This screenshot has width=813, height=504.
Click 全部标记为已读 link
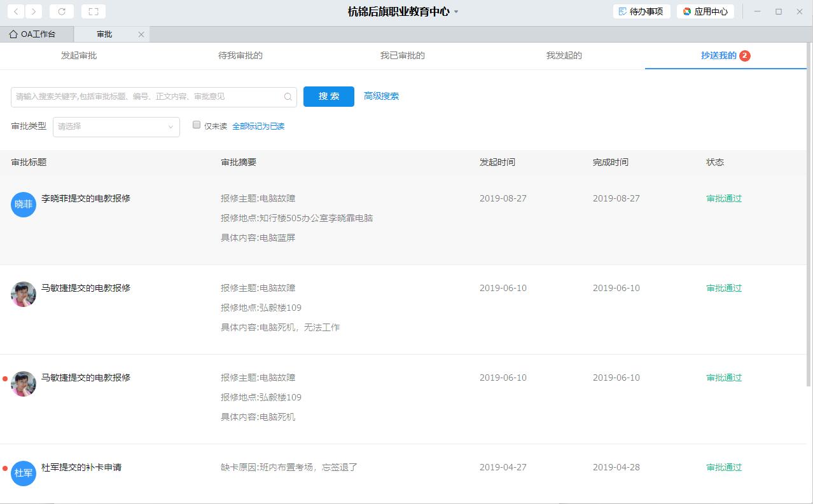click(258, 126)
